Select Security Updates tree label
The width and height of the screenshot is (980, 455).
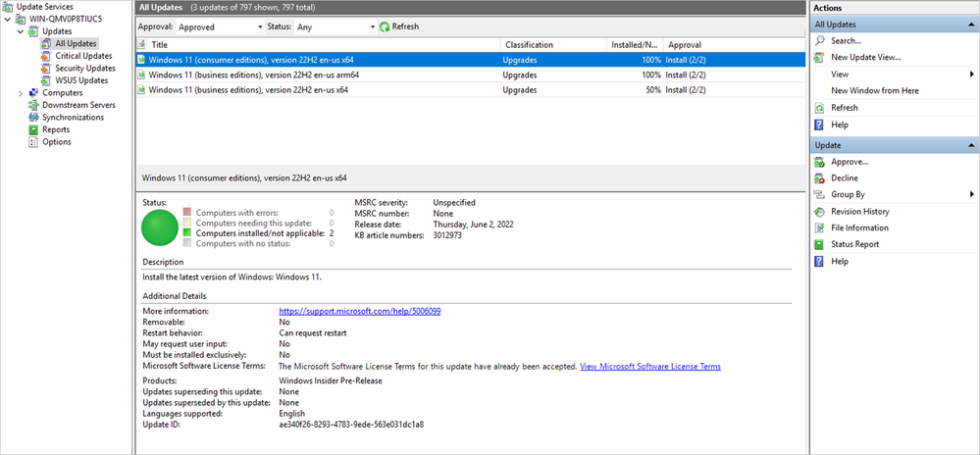(85, 68)
